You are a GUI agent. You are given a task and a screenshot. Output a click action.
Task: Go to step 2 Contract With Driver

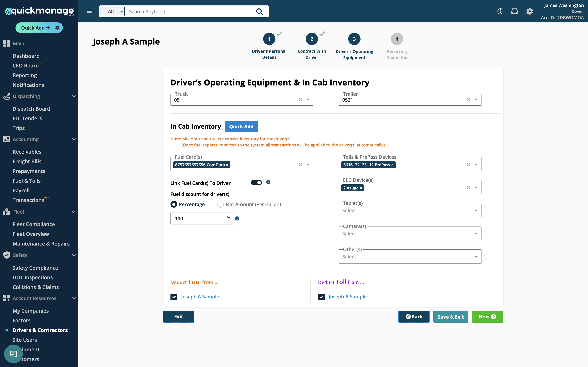[312, 39]
